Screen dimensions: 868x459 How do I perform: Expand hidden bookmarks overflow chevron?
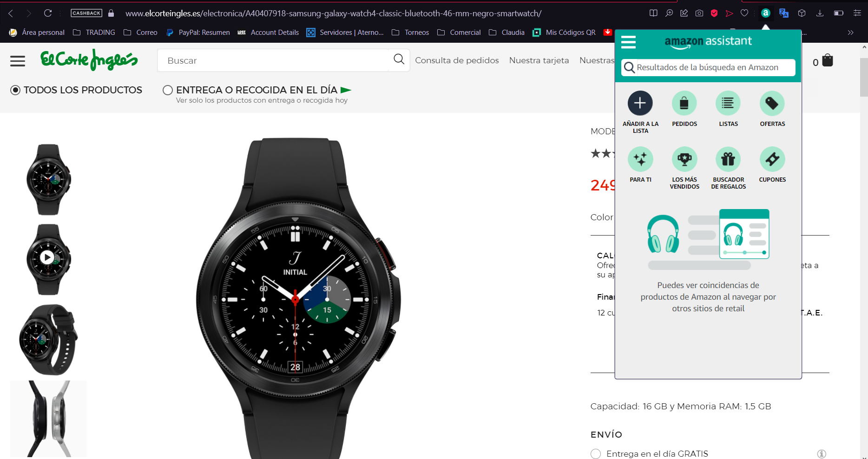point(850,33)
